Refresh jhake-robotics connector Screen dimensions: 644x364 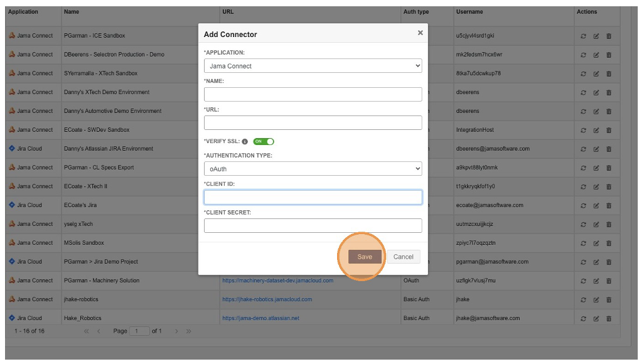click(x=583, y=300)
